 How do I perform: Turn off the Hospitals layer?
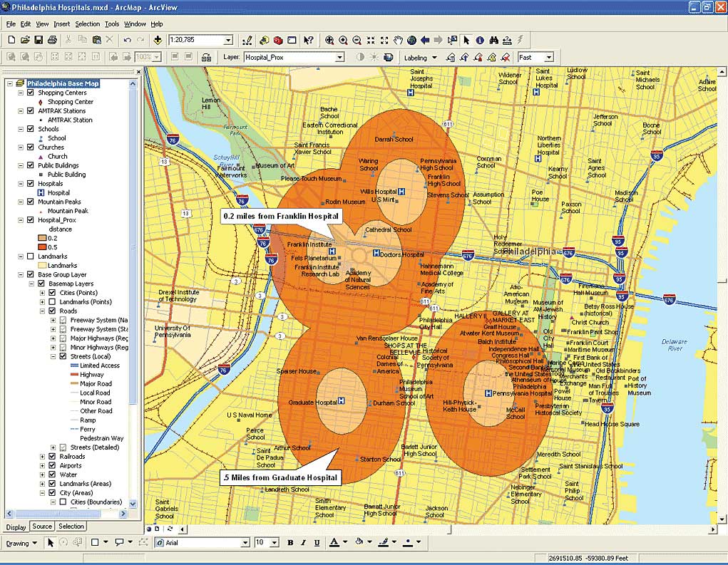31,184
